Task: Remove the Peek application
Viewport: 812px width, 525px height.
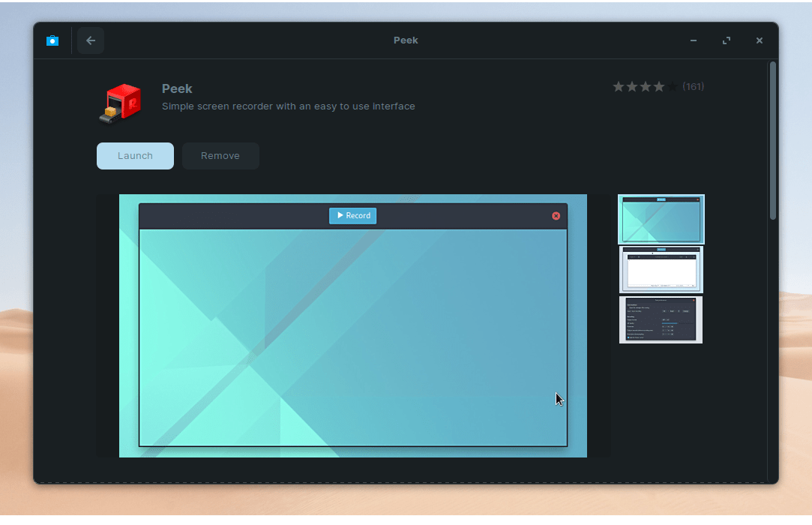Action: (x=220, y=156)
